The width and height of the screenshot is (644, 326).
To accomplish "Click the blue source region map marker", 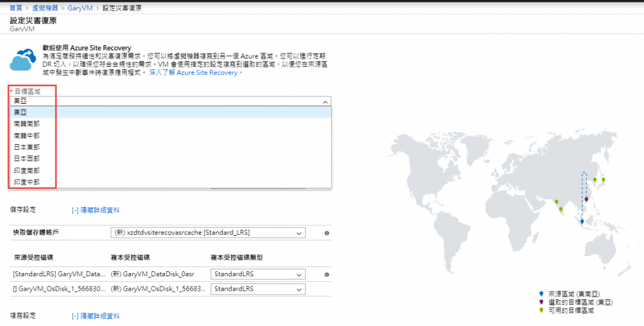I will coord(582,222).
